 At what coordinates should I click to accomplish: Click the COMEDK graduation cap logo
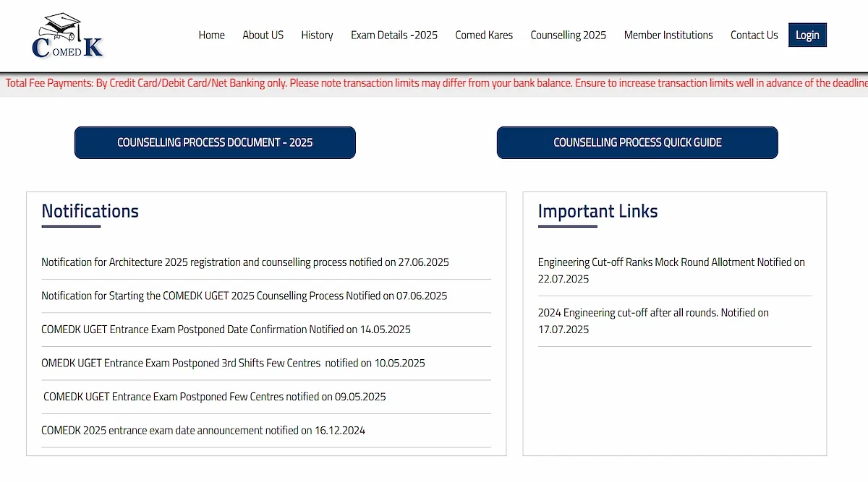(x=69, y=35)
